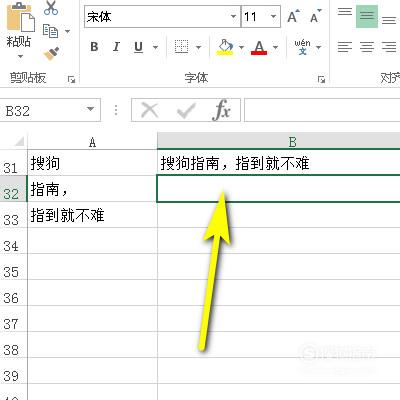This screenshot has width=400, height=400.
Task: Expand the Copy dropdown arrow
Action: [68, 31]
